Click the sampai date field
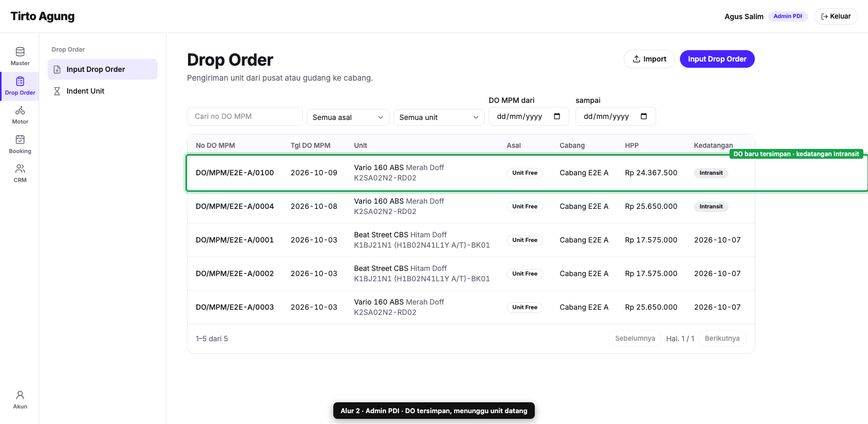Image resolution: width=868 pixels, height=424 pixels. [x=616, y=116]
